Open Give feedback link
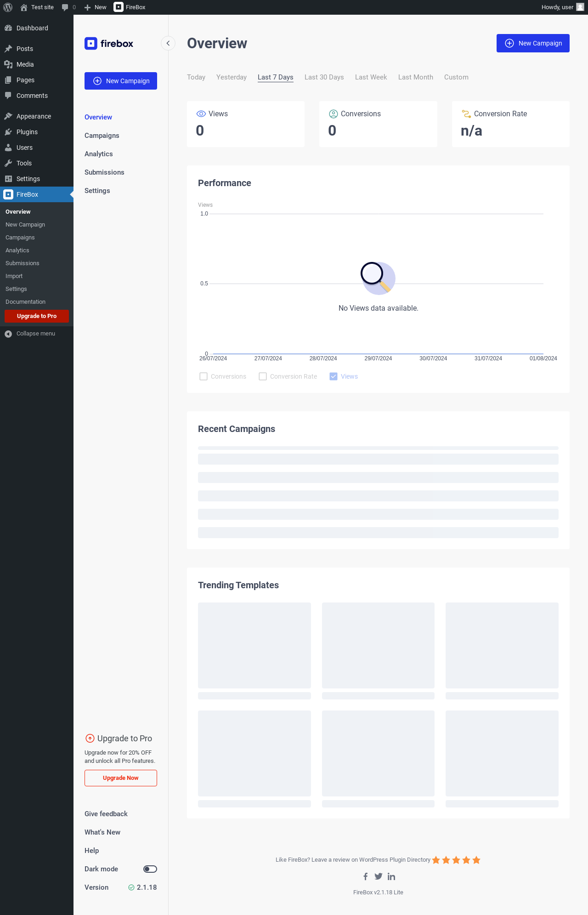 click(106, 814)
